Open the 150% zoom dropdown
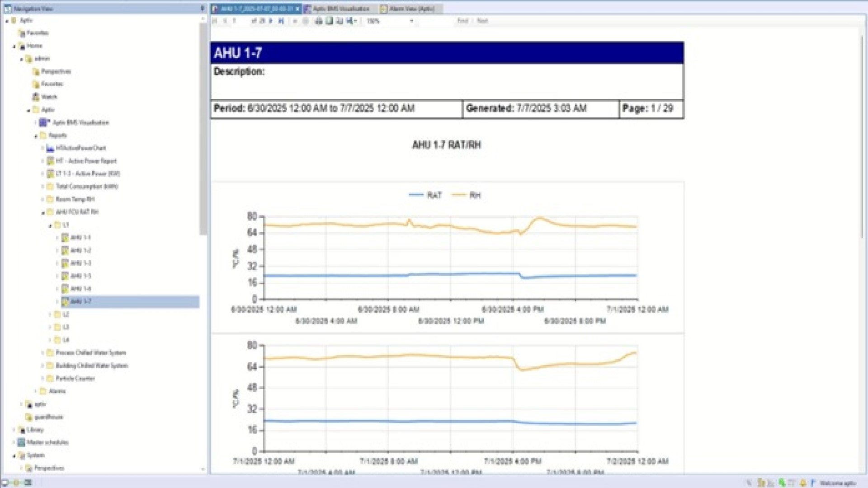This screenshot has width=868, height=488. [411, 21]
